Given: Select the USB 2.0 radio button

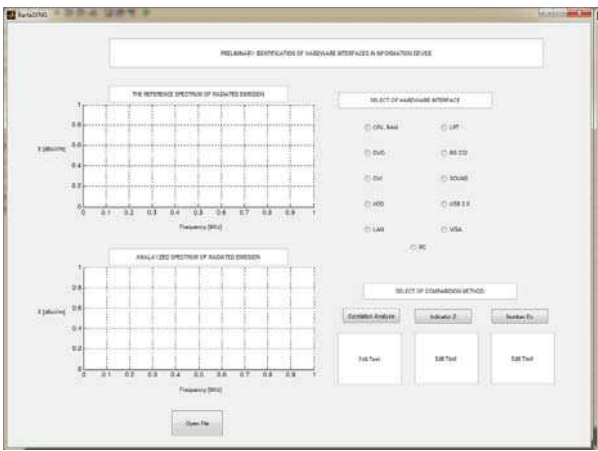Looking at the screenshot, I should pos(455,204).
